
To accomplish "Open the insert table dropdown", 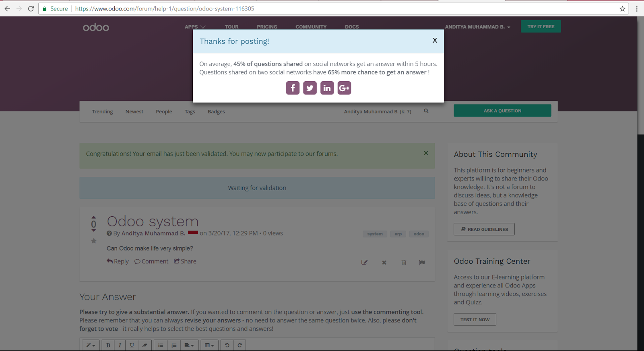I will (x=210, y=345).
